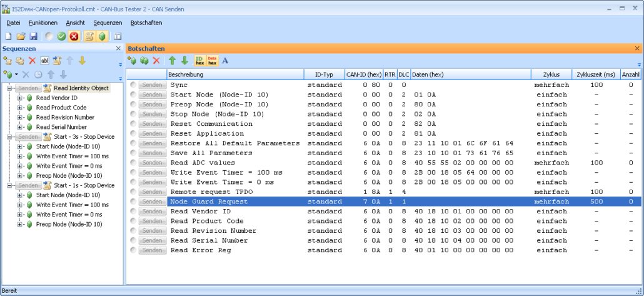The image size is (644, 296).
Task: Expand the Read Vendor ID tree item
Action: coord(20,98)
